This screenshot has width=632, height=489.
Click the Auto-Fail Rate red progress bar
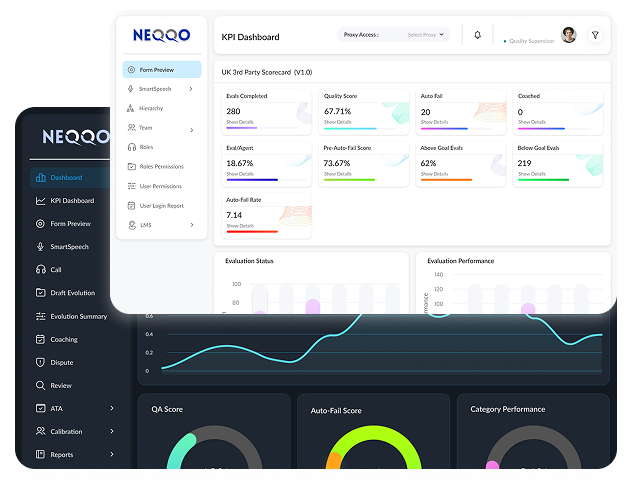tap(252, 232)
